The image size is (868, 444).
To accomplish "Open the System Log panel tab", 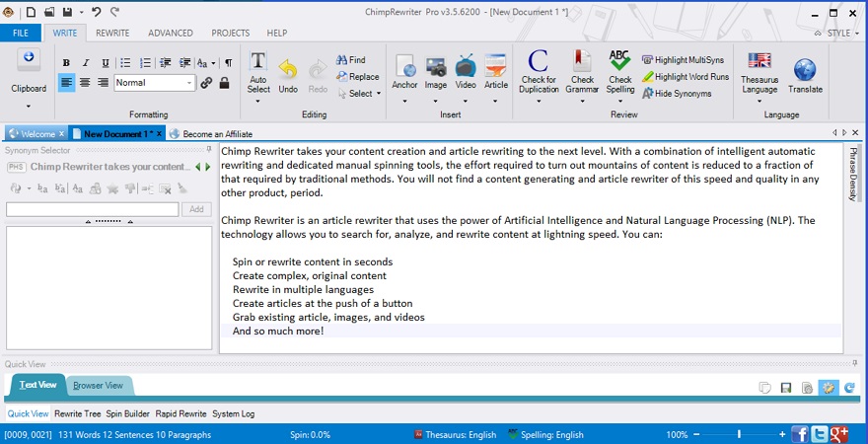I will tap(234, 413).
